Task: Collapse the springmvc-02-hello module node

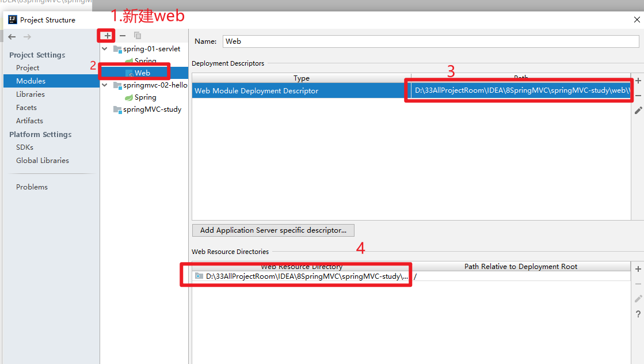Action: point(105,85)
